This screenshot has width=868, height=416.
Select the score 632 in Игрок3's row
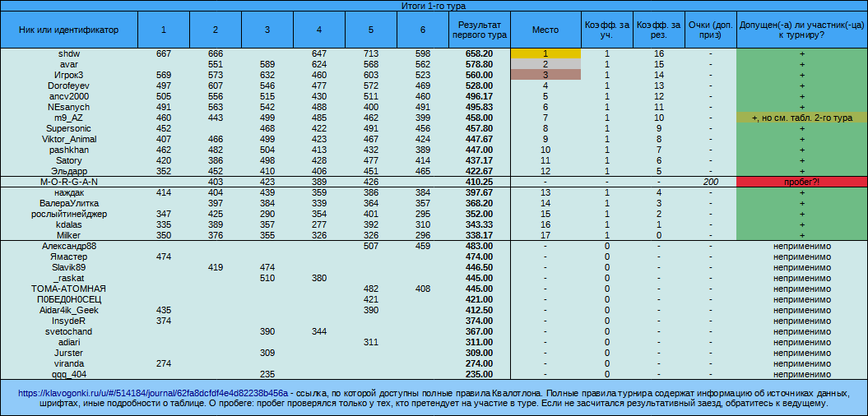click(267, 75)
